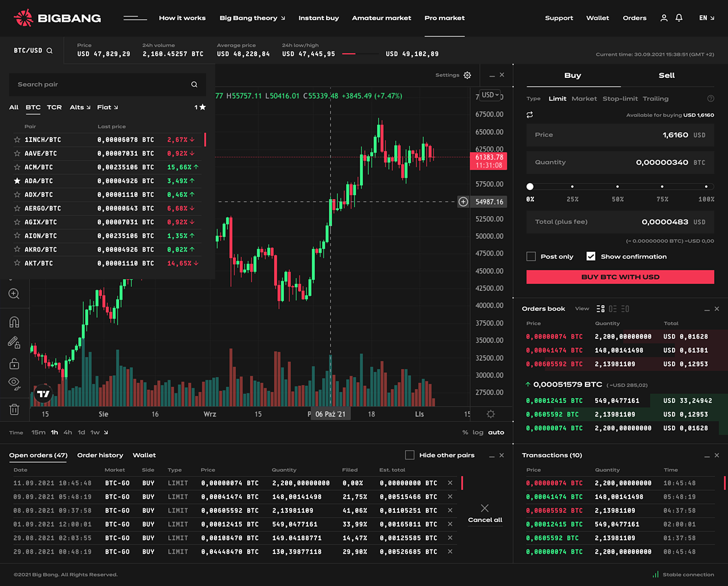Click the order type help icon
The width and height of the screenshot is (728, 586).
coord(711,98)
